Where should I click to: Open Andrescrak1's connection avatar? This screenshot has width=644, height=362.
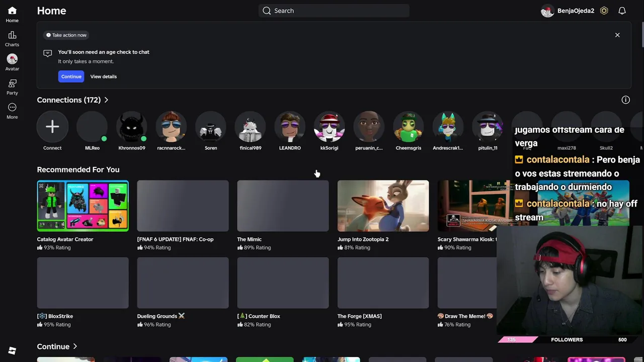448,127
